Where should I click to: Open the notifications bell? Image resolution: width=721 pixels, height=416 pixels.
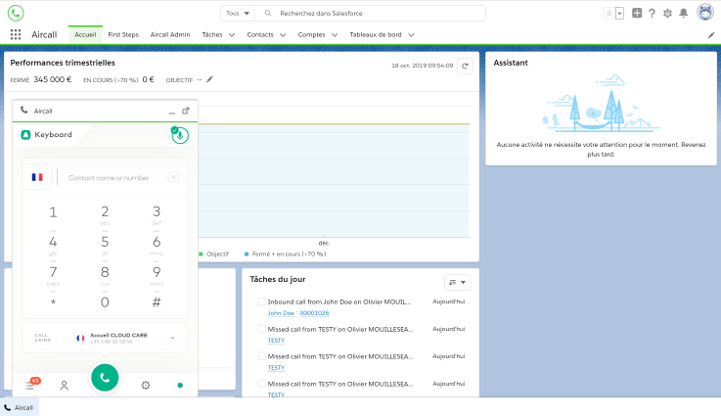pyautogui.click(x=684, y=13)
